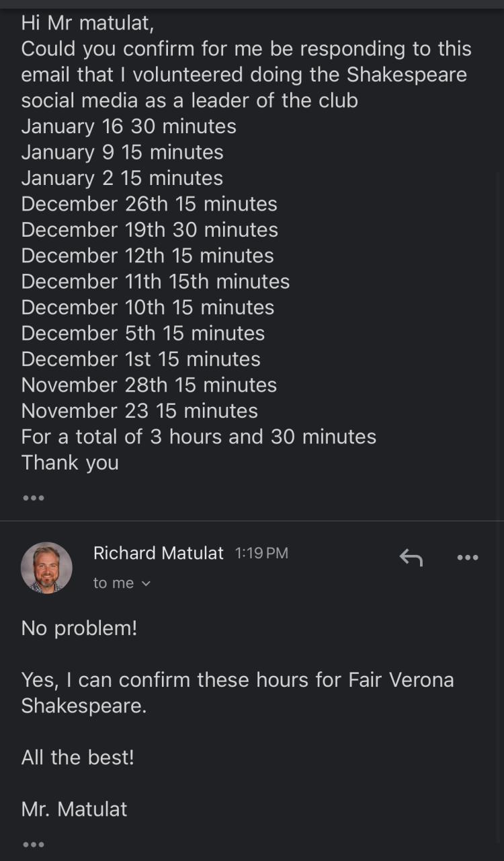
Task: Tap the sender name Richard Matulat
Action: pos(158,553)
